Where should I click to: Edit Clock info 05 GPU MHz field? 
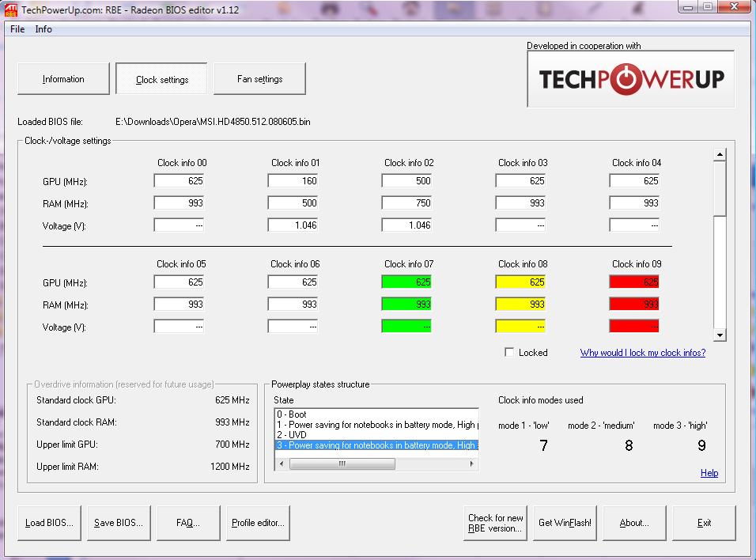179,282
